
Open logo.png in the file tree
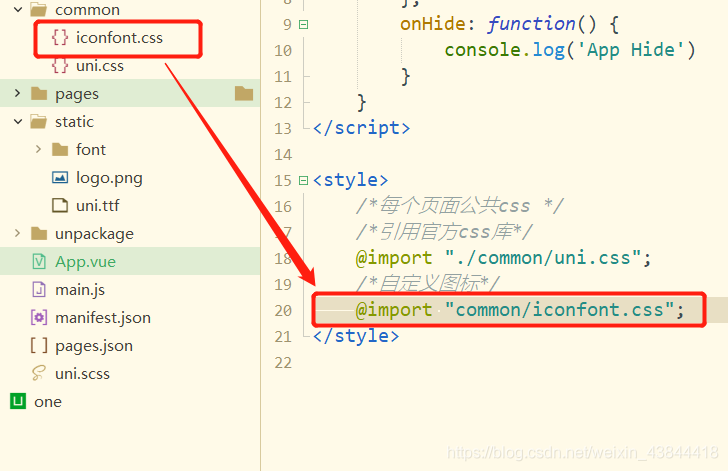[x=109, y=178]
